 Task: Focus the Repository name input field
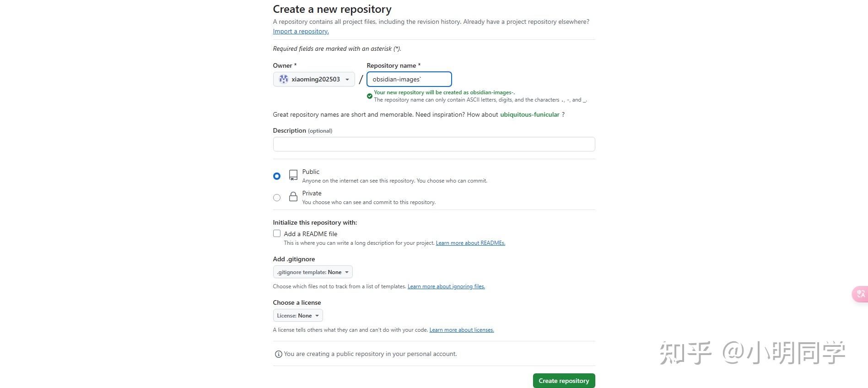(409, 79)
